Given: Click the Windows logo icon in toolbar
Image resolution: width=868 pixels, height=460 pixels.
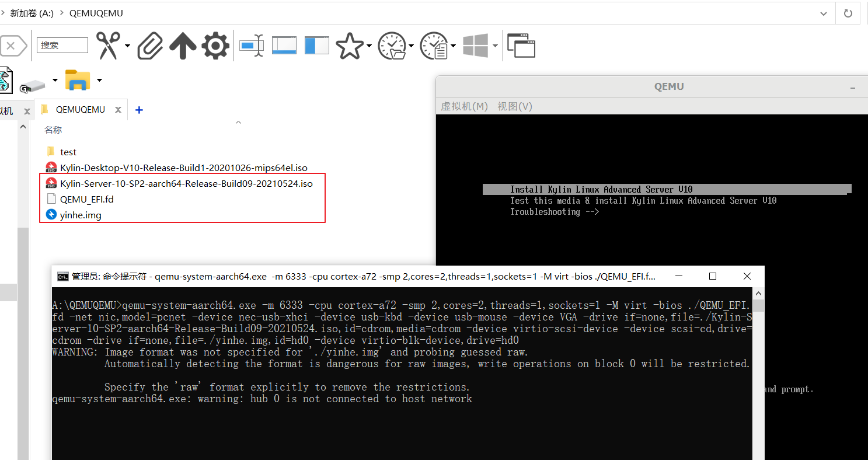Looking at the screenshot, I should (x=475, y=46).
